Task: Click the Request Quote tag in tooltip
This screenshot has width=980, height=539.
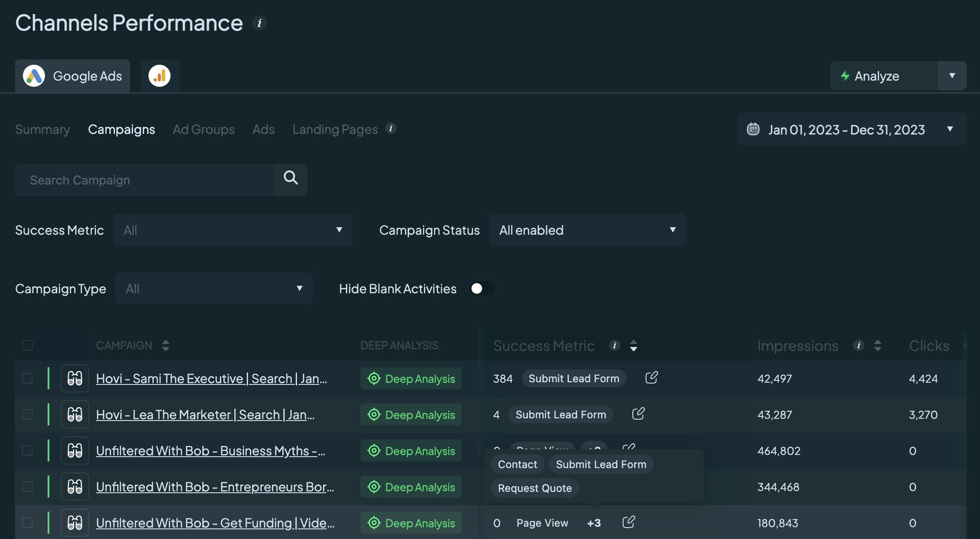Action: pos(535,488)
